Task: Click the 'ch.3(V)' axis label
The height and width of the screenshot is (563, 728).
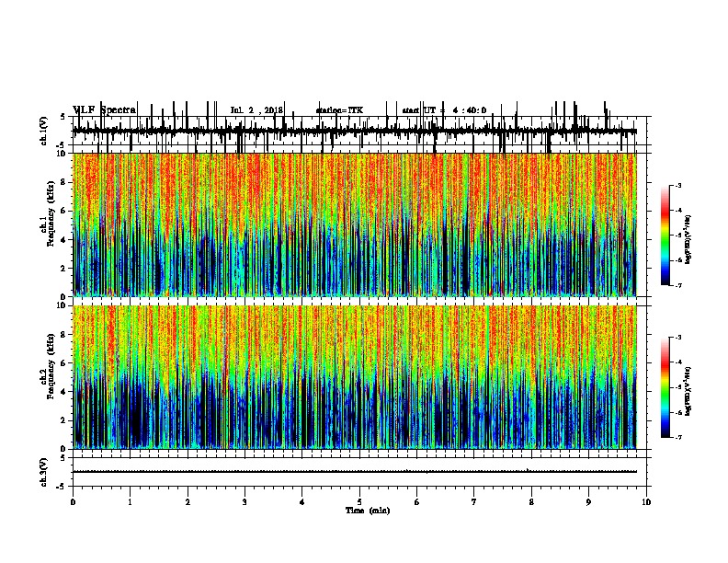Action: (x=43, y=472)
